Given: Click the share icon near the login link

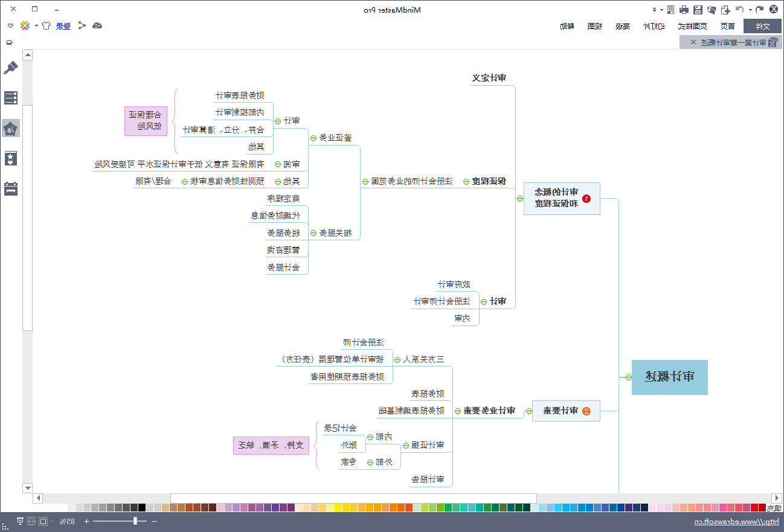Looking at the screenshot, I should (82, 25).
